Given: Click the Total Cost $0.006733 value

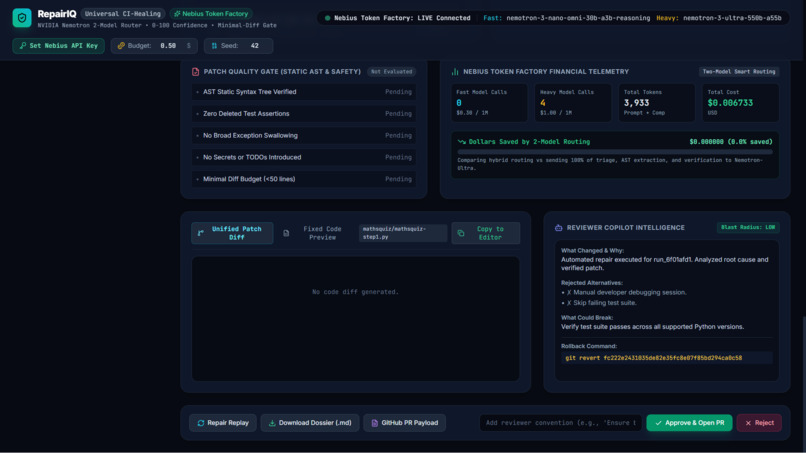Looking at the screenshot, I should 730,103.
